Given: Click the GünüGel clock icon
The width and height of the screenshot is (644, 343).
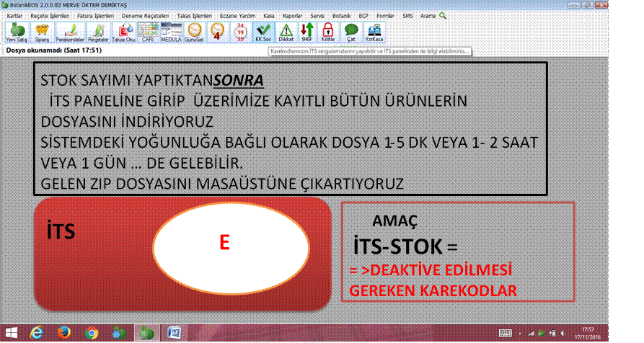Looking at the screenshot, I should point(195,32).
